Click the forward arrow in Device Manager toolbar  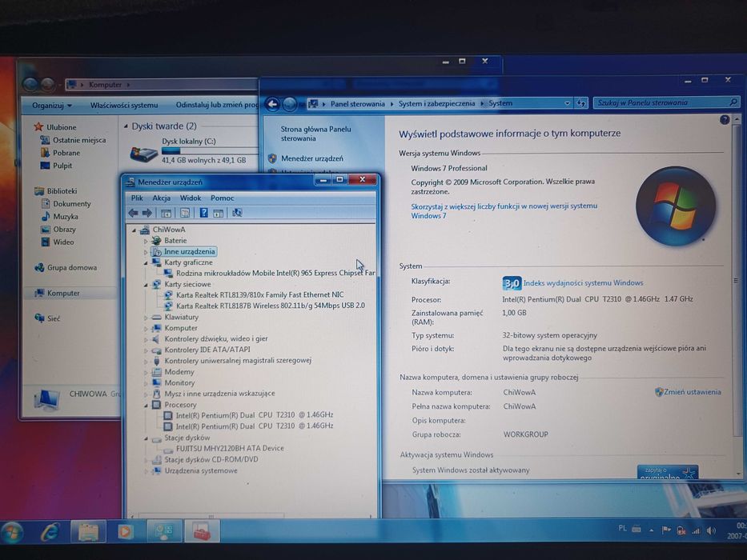(x=147, y=213)
